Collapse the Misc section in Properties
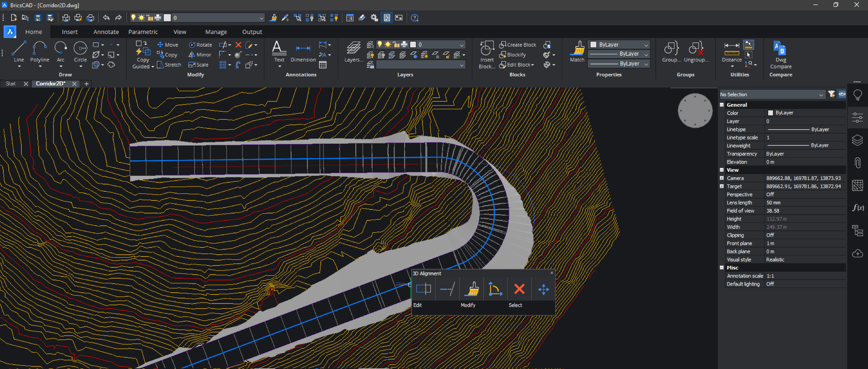The image size is (868, 369). pyautogui.click(x=722, y=268)
